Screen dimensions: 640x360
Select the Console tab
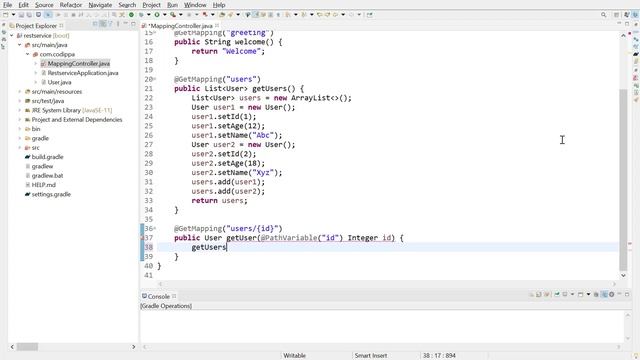[x=159, y=296]
